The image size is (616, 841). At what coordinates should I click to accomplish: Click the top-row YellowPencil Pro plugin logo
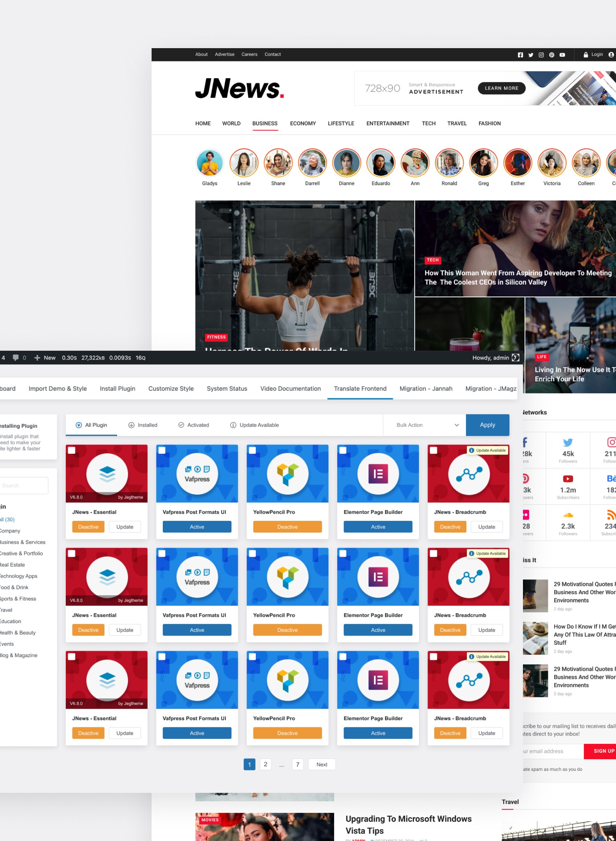tap(288, 474)
